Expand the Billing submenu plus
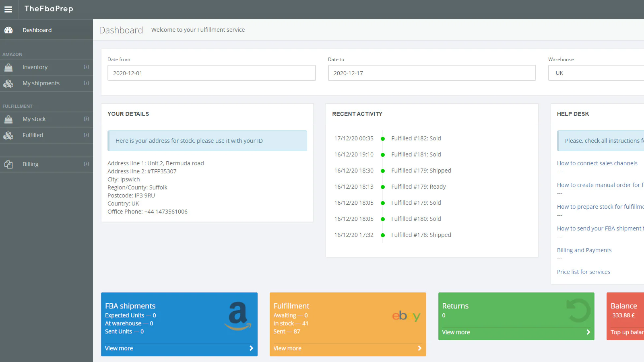Viewport: 644px width, 362px height. [86, 164]
